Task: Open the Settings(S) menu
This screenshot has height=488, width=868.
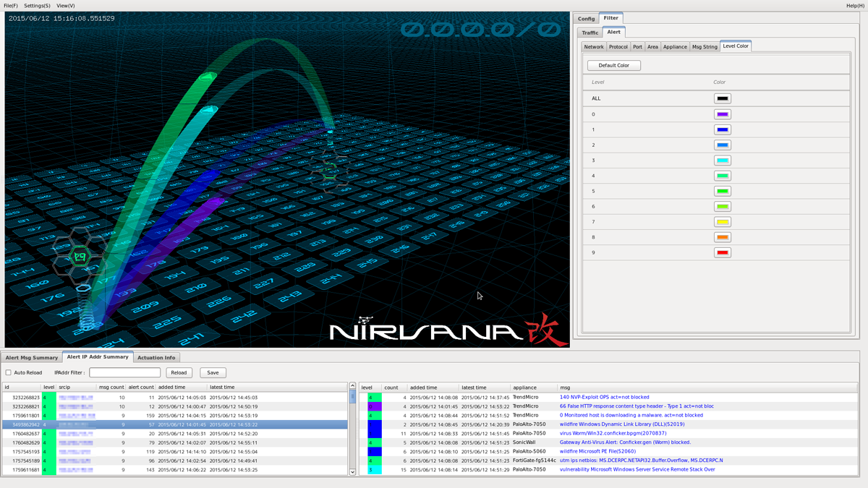Action: tap(37, 6)
